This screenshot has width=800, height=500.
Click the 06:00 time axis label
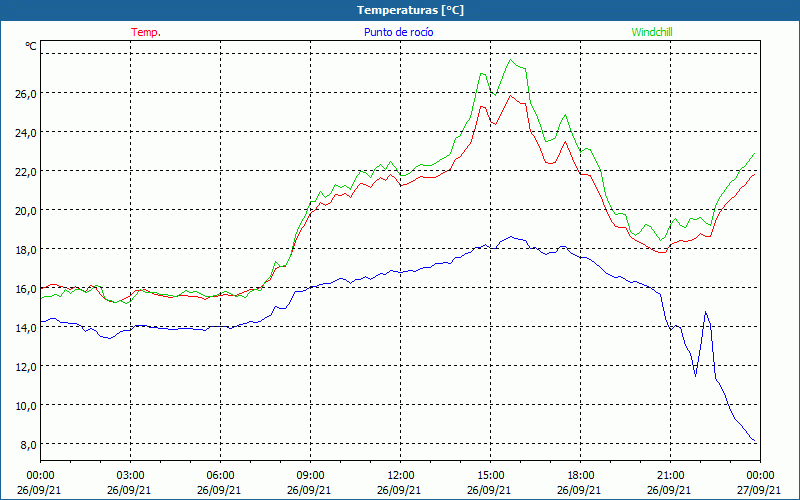[x=220, y=476]
